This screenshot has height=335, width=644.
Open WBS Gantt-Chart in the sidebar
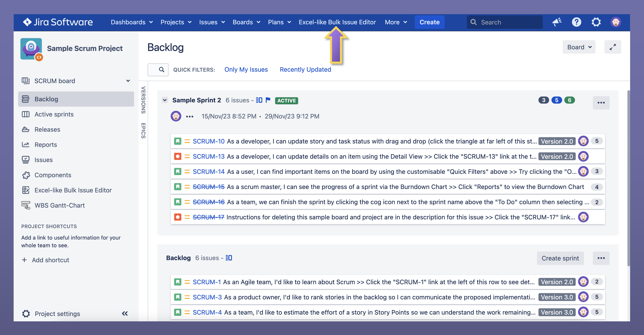click(60, 205)
